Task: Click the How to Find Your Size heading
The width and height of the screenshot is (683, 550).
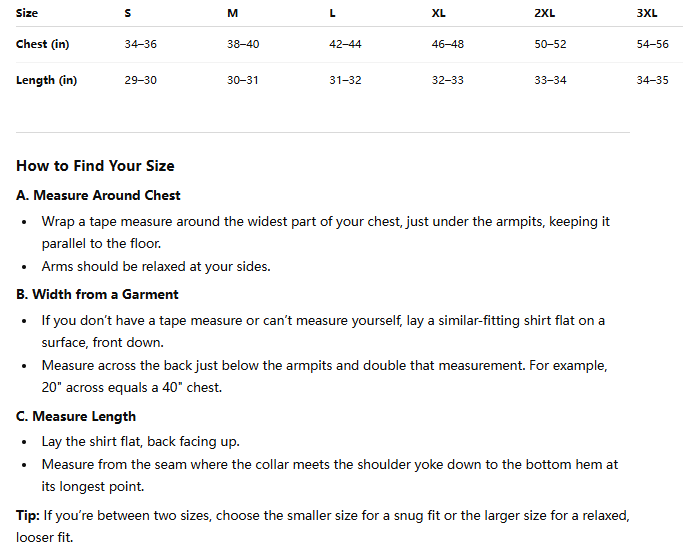Action: point(95,166)
